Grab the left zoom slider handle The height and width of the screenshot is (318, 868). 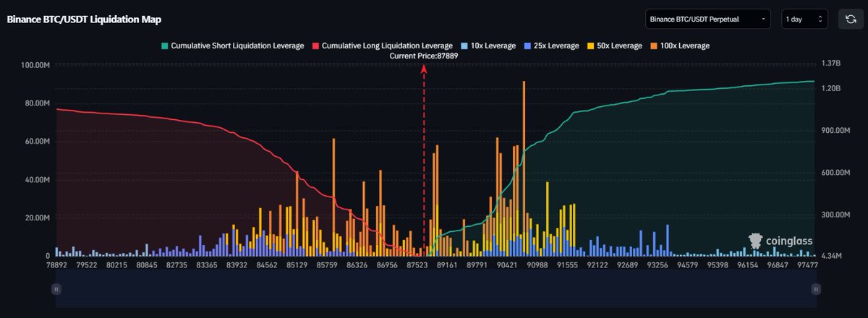pyautogui.click(x=56, y=288)
